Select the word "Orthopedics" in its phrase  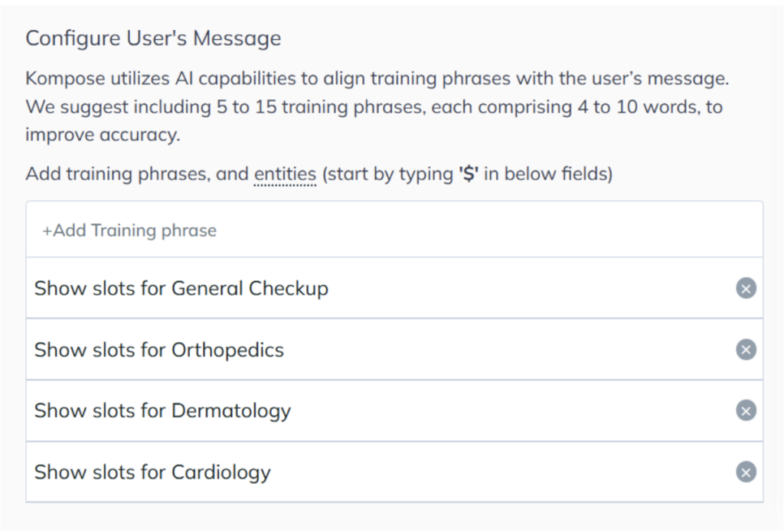pyautogui.click(x=227, y=350)
